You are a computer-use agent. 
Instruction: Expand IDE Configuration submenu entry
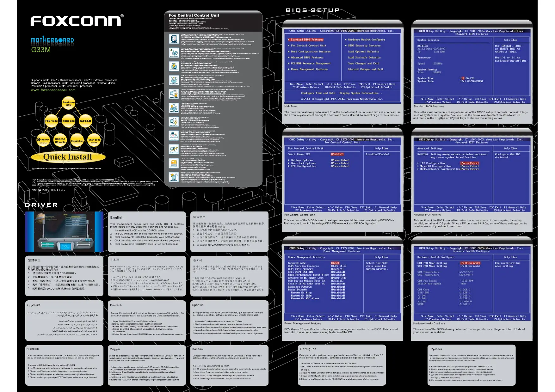[x=431, y=163]
